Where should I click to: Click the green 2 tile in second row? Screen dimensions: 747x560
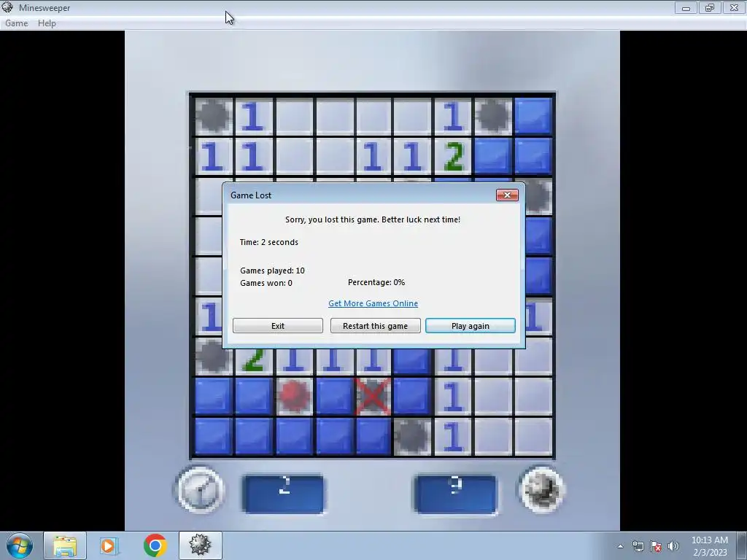[x=453, y=156]
